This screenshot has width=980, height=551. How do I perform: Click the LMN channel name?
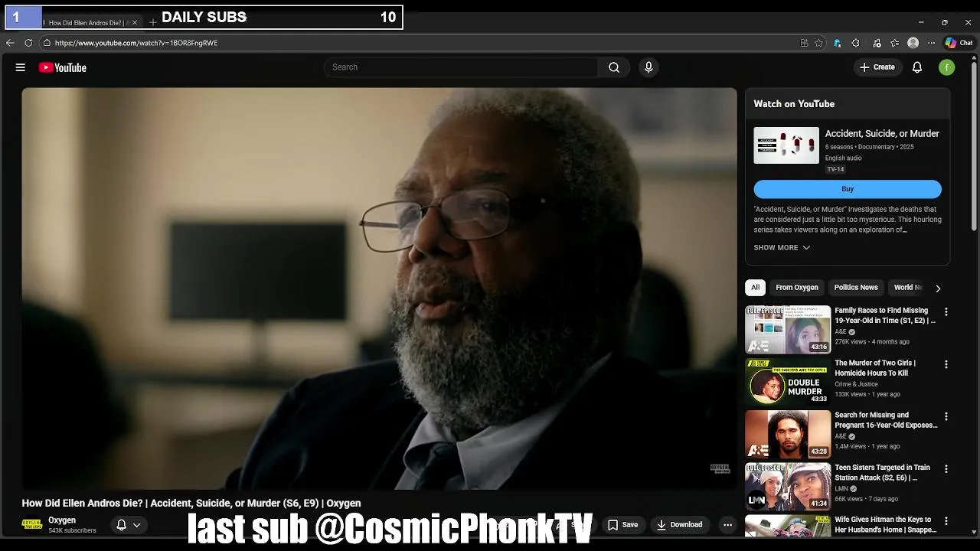point(841,488)
